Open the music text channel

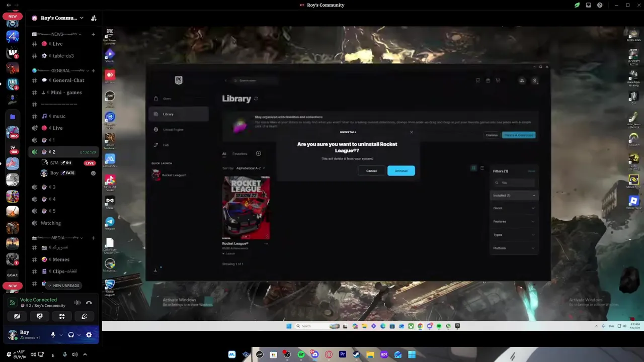point(63,116)
